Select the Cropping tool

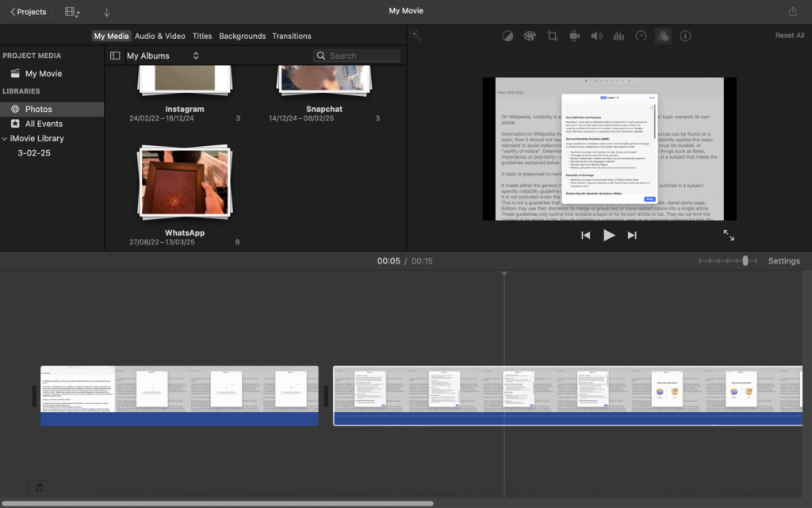553,36
